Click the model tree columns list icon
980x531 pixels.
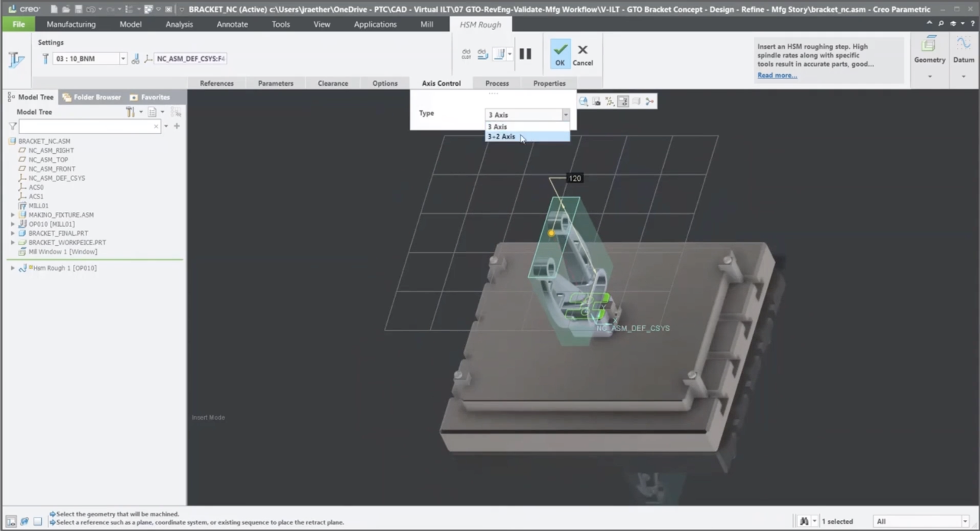click(x=152, y=112)
